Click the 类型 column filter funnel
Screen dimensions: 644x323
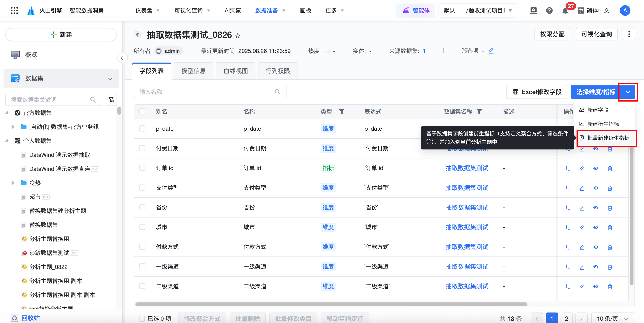click(x=342, y=112)
